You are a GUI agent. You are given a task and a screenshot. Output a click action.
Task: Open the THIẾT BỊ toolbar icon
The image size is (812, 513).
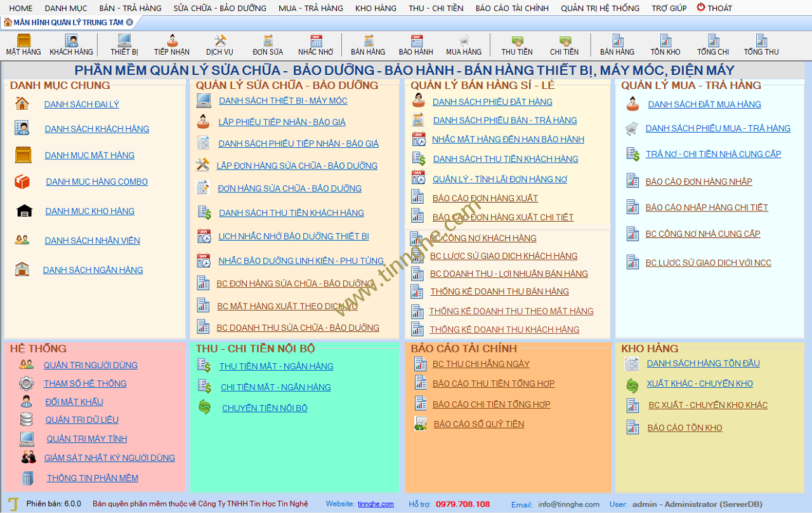click(124, 45)
